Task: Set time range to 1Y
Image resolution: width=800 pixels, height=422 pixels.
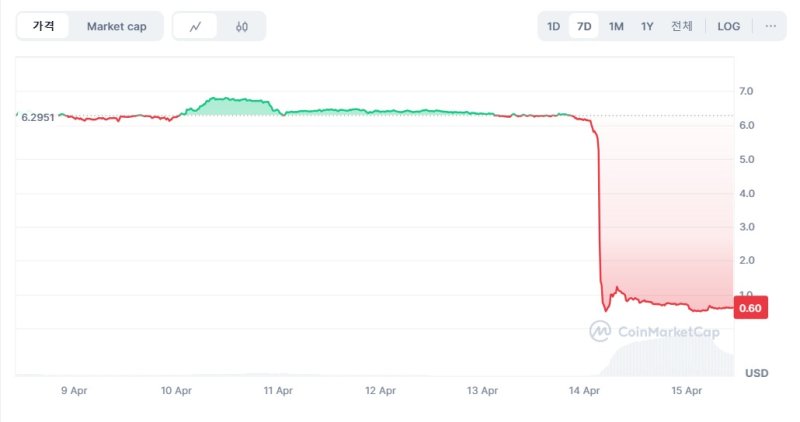Action: 647,26
